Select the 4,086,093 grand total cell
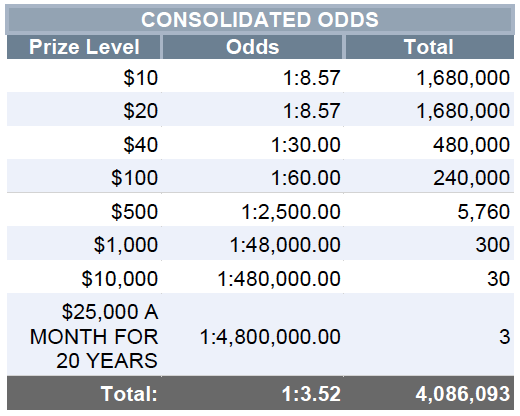Screen dimensions: 520x416 429,393
